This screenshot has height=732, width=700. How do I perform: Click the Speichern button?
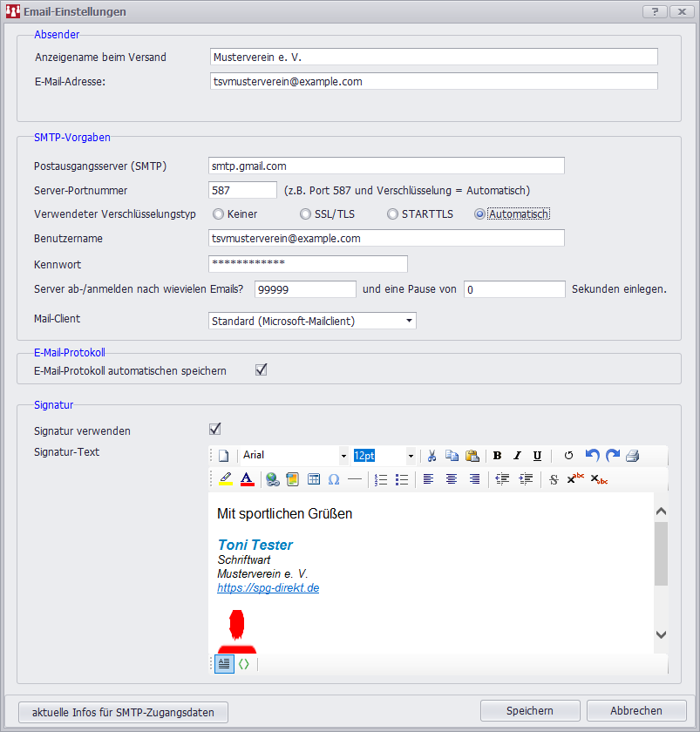(x=530, y=711)
